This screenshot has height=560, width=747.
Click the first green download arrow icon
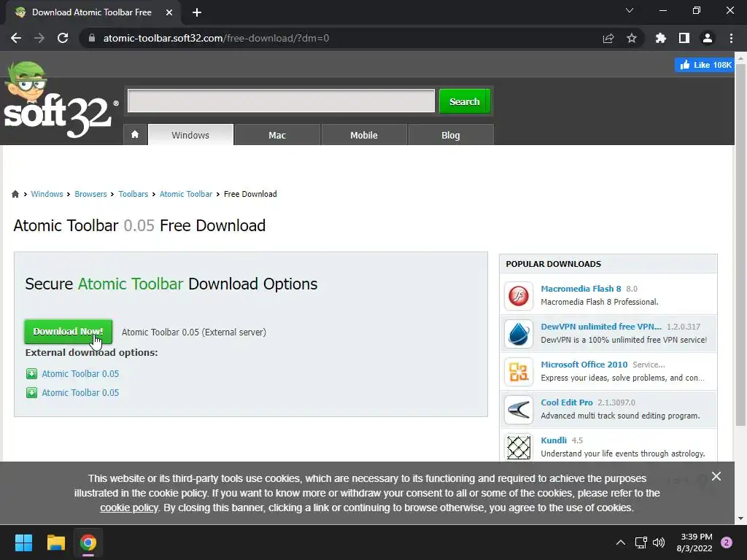click(31, 374)
